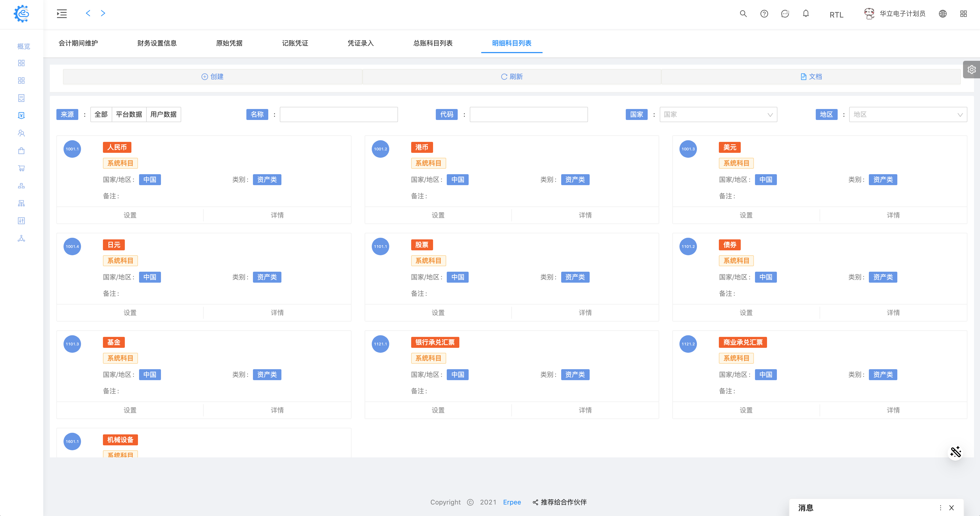The width and height of the screenshot is (980, 516).
Task: Select the 平台数据 source filter
Action: 129,114
